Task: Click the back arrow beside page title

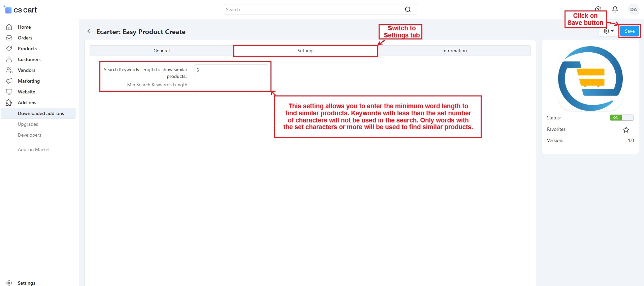Action: (89, 31)
